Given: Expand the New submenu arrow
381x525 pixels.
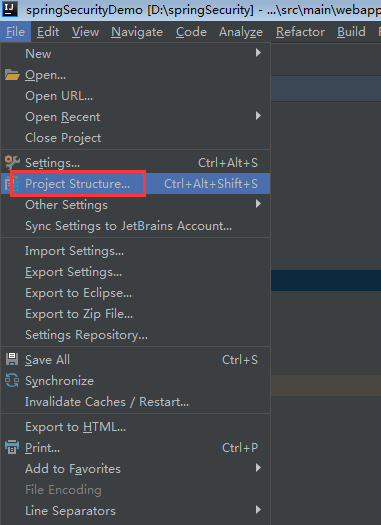Looking at the screenshot, I should tap(258, 53).
